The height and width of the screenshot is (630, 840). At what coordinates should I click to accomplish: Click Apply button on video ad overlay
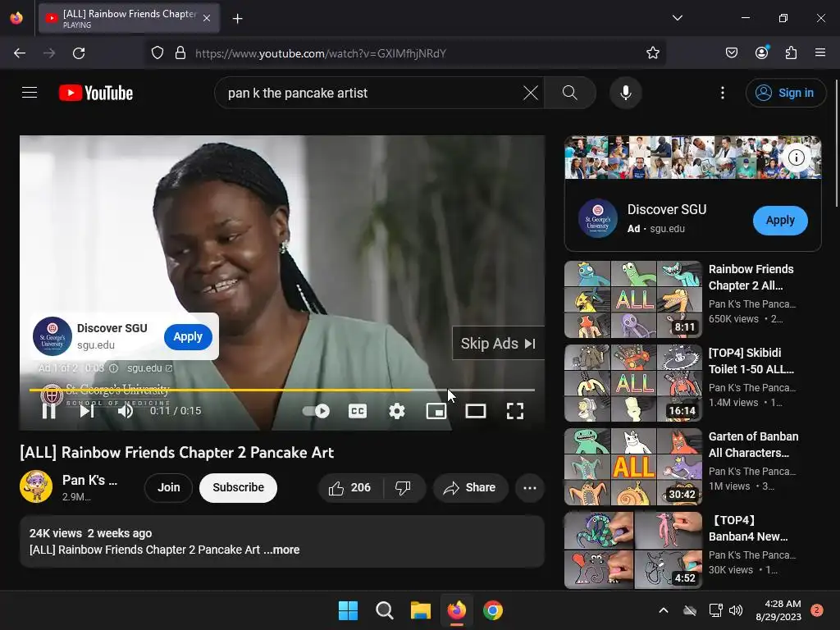188,337
